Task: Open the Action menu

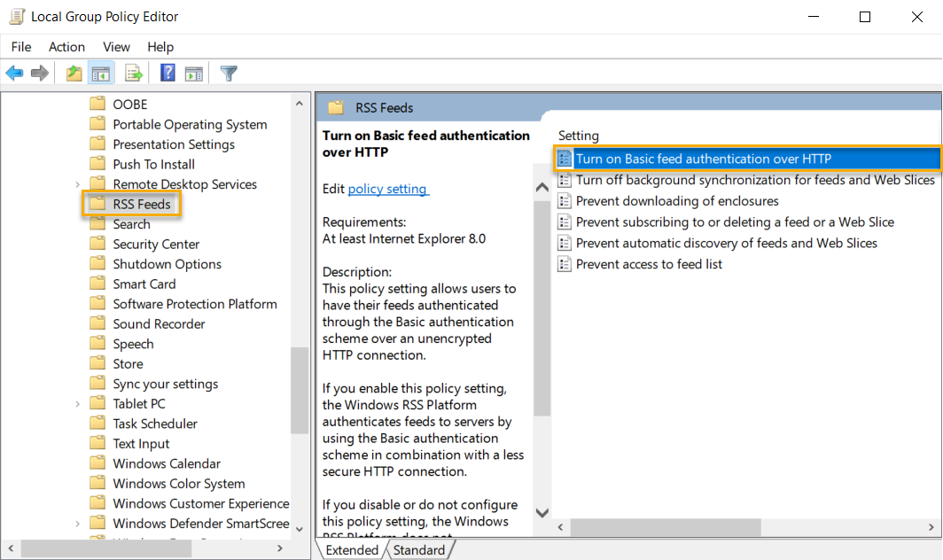Action: pyautogui.click(x=66, y=46)
